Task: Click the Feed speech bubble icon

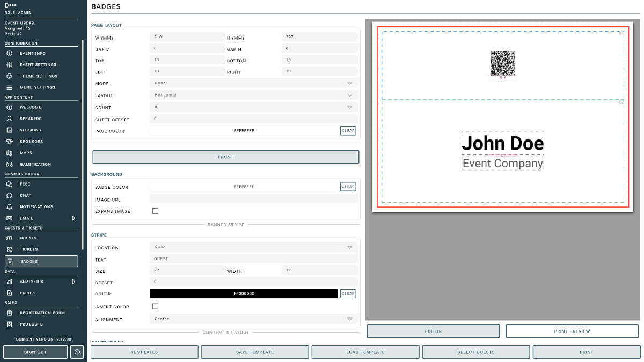Action: [9, 184]
